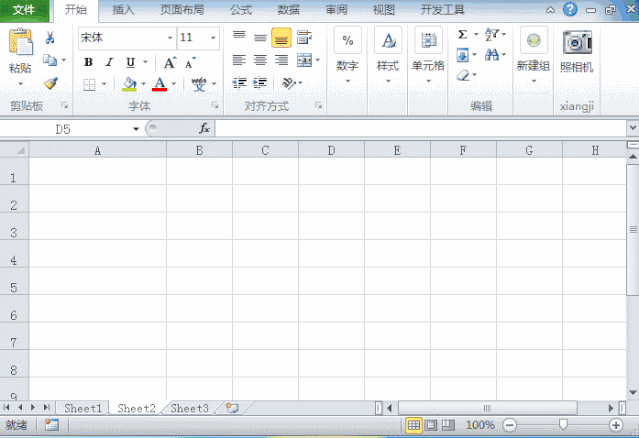Image resolution: width=639 pixels, height=438 pixels.
Task: Select the Sheet3 worksheet tab
Action: (x=189, y=408)
